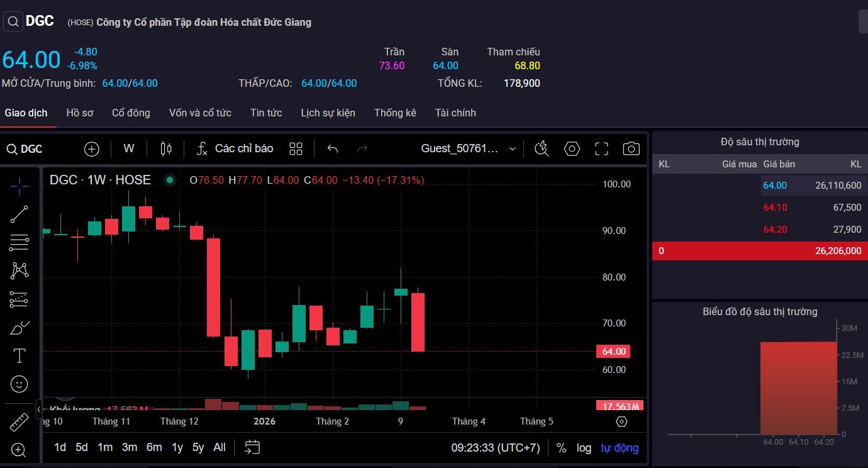Select the text annotation tool
Screen dimensions: 868x468
coord(19,356)
